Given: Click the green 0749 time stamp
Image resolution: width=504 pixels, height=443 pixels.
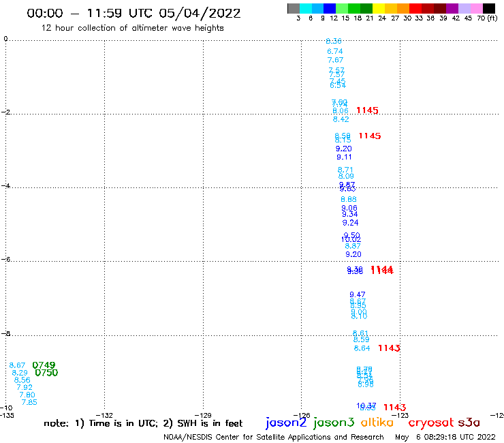Looking at the screenshot, I should click(44, 365).
